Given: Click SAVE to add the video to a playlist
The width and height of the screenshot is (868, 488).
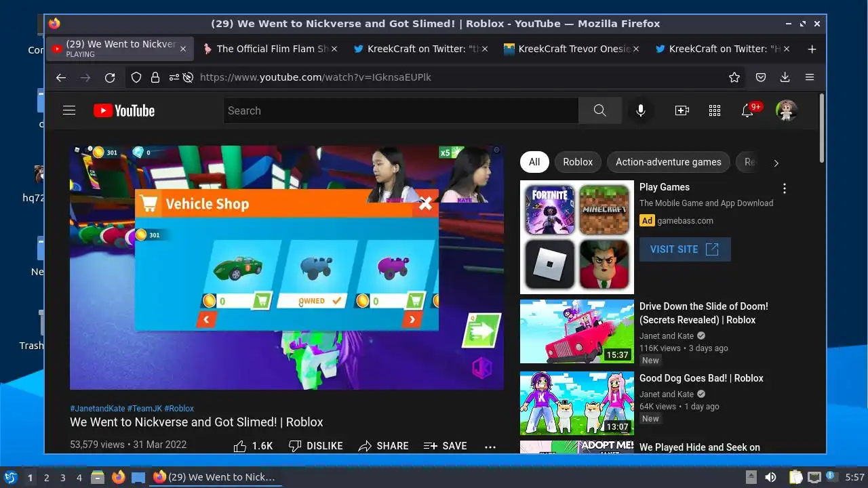Looking at the screenshot, I should coord(445,446).
